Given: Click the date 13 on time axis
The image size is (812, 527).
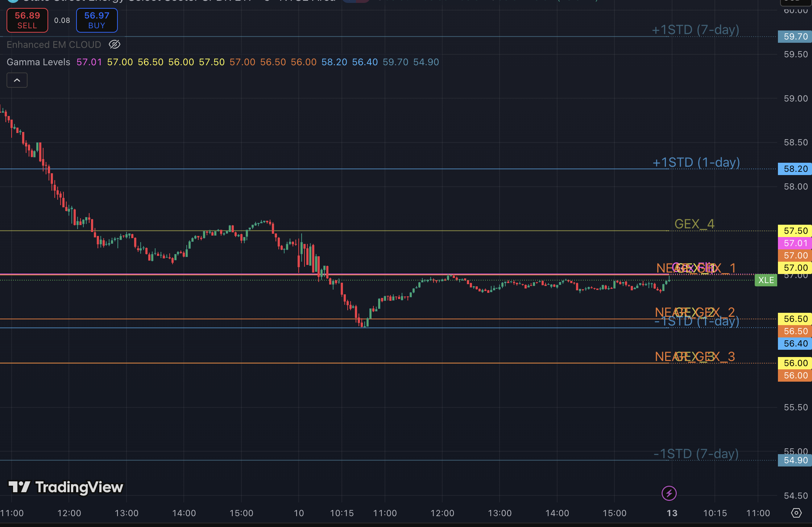Looking at the screenshot, I should (x=672, y=513).
